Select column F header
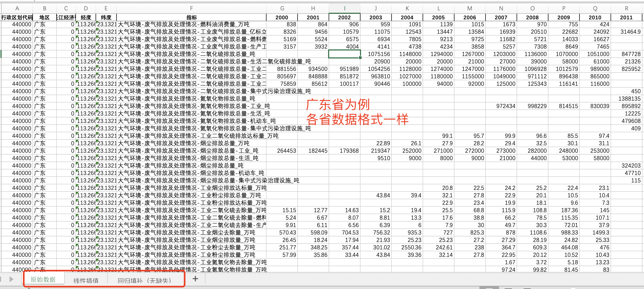 (191, 8)
